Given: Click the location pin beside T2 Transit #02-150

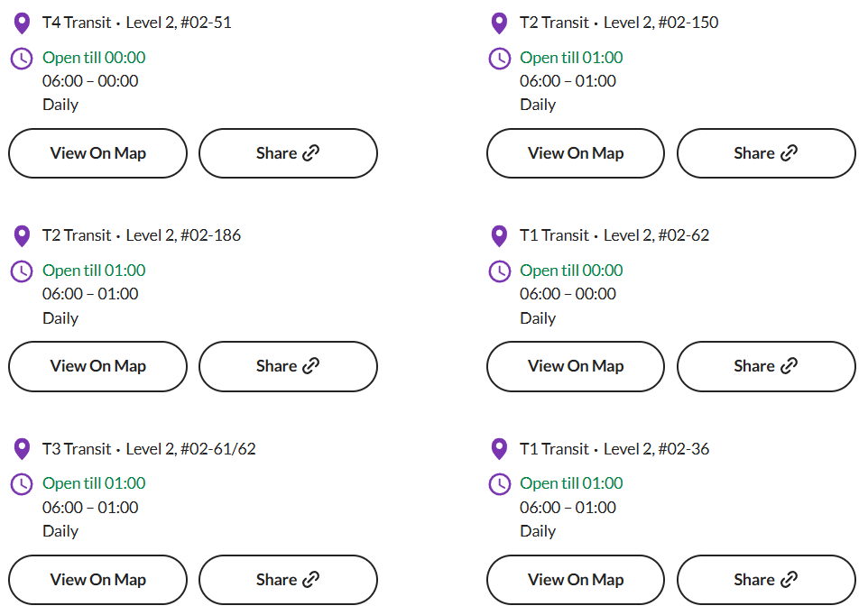Looking at the screenshot, I should 499,23.
